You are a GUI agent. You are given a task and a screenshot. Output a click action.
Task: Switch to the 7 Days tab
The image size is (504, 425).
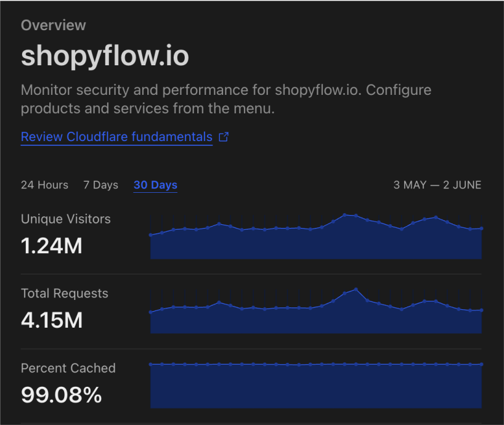coord(100,185)
